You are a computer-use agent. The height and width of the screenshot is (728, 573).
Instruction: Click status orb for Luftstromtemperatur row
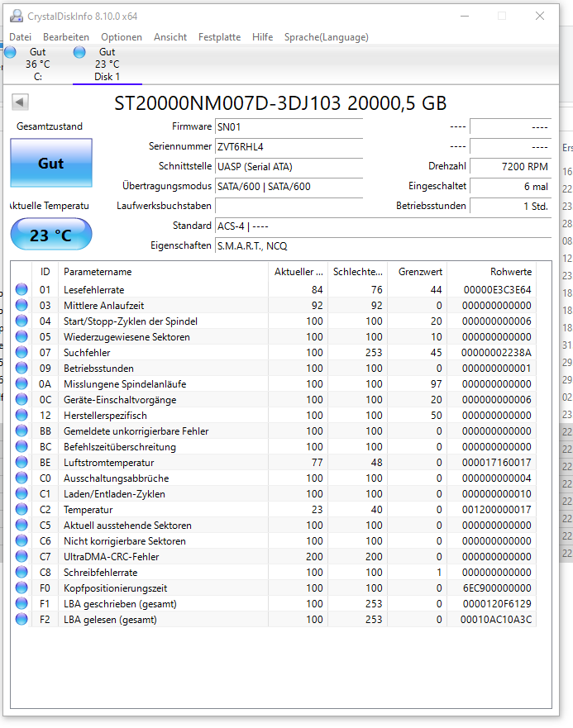point(21,463)
